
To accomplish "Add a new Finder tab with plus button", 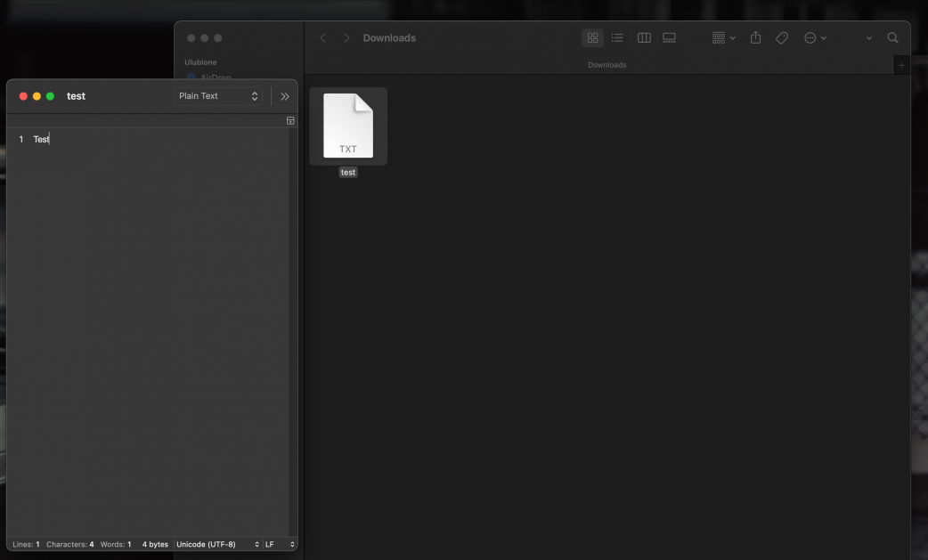I will point(901,65).
